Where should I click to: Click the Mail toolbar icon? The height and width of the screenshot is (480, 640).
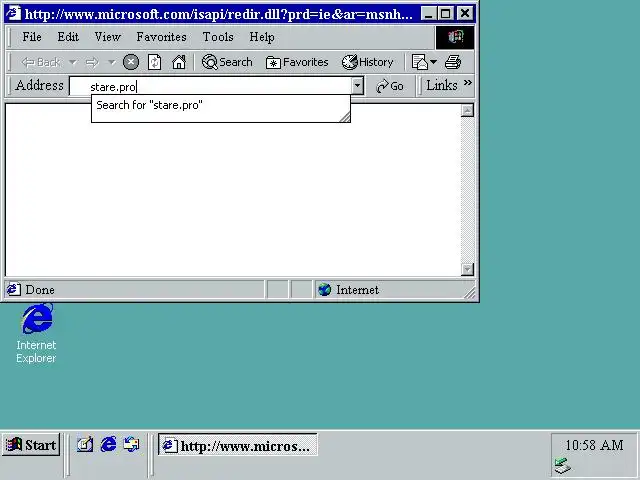[420, 62]
